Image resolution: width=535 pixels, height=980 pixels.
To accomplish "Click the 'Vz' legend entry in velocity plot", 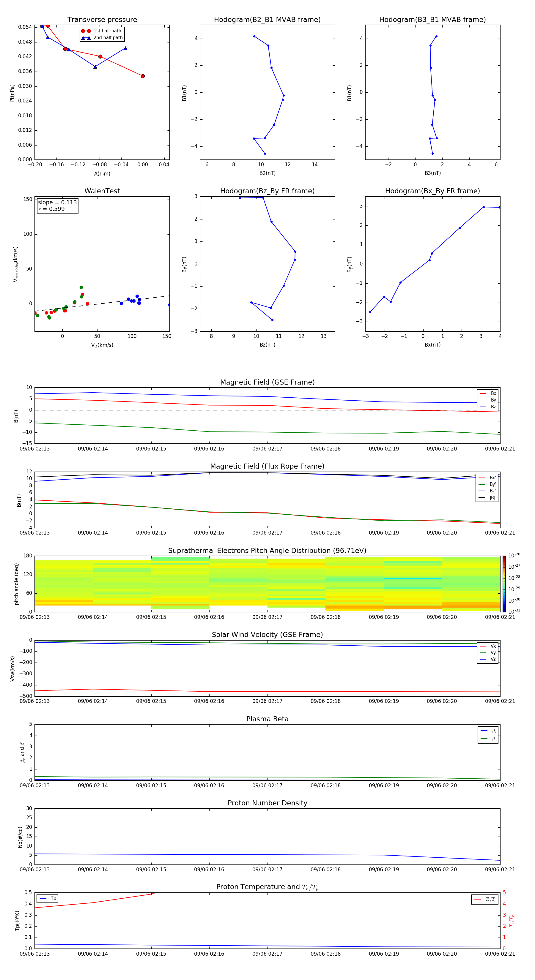I will 488,659.
